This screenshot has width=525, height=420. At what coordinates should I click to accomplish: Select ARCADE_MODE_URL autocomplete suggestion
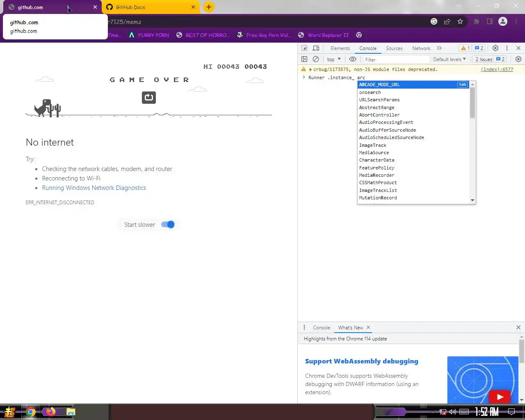(413, 84)
